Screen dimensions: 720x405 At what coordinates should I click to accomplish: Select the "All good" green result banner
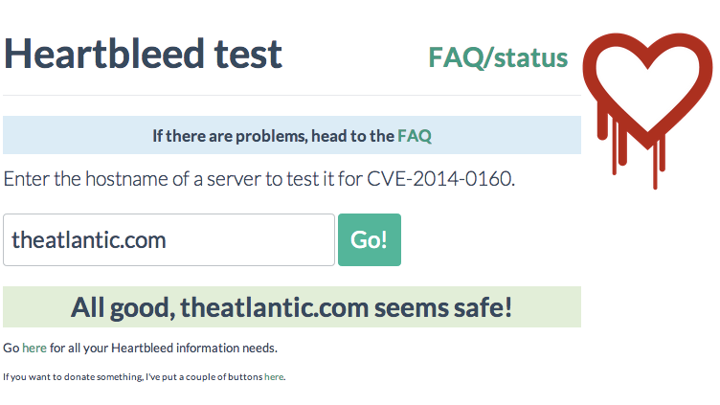click(292, 307)
